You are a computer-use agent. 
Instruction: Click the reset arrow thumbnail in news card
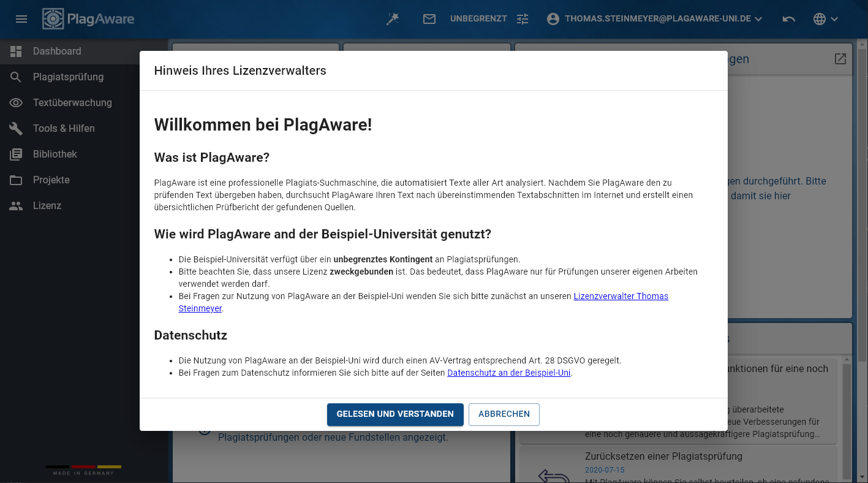(554, 475)
